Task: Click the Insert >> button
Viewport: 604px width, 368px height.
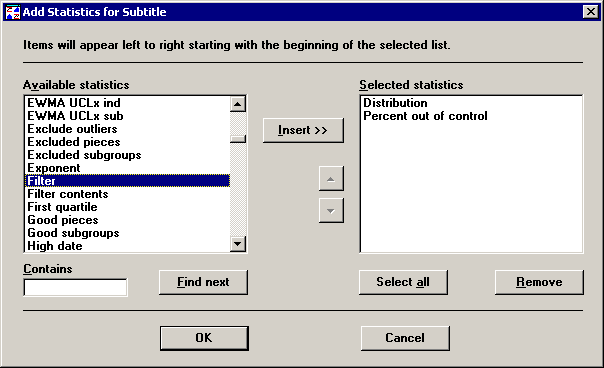Action: point(303,130)
